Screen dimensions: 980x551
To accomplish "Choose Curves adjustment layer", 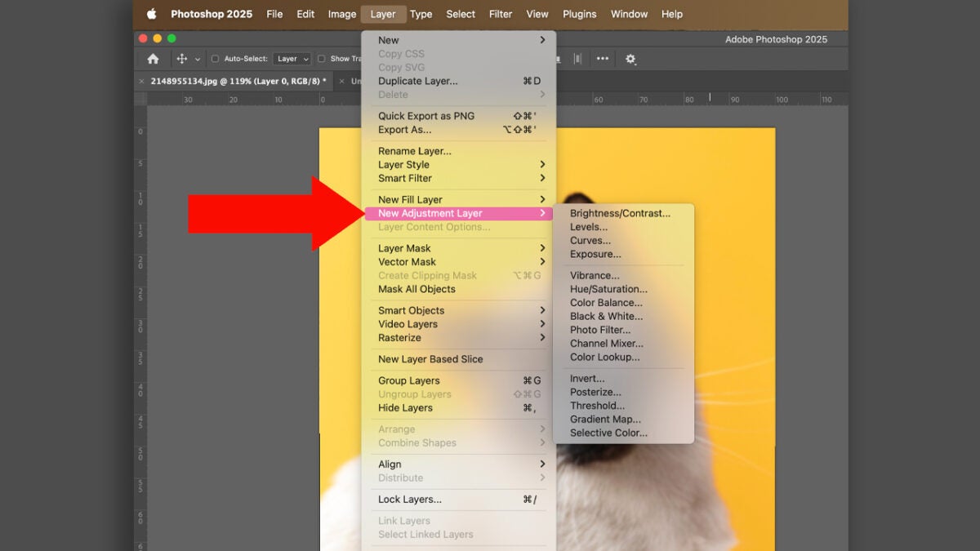I will pos(590,241).
